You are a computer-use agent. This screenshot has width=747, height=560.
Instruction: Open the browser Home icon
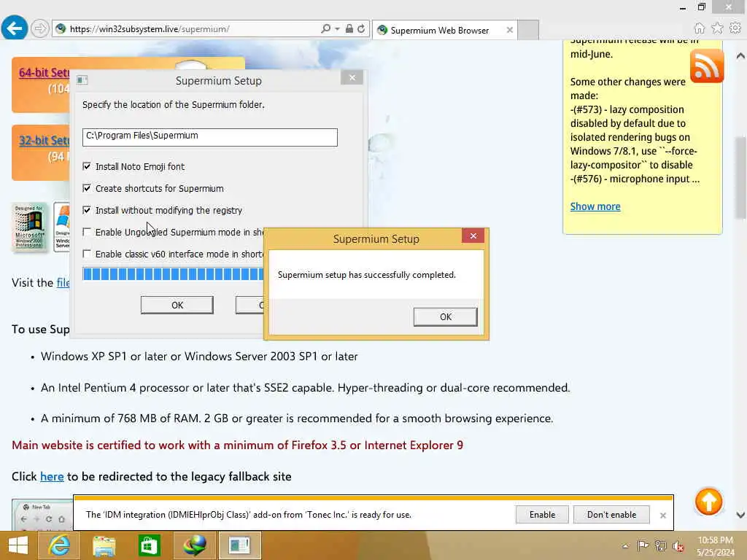pos(700,28)
